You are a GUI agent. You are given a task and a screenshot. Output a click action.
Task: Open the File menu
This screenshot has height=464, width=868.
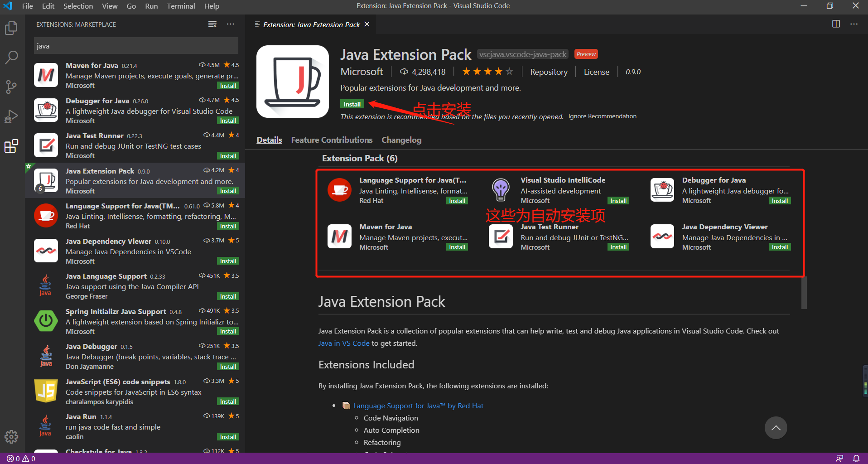[x=27, y=6]
